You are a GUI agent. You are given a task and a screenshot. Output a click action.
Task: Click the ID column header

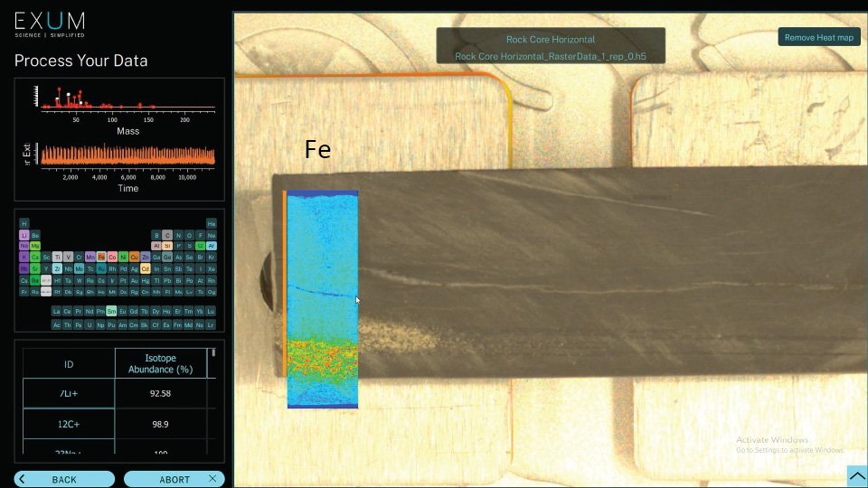tap(69, 363)
